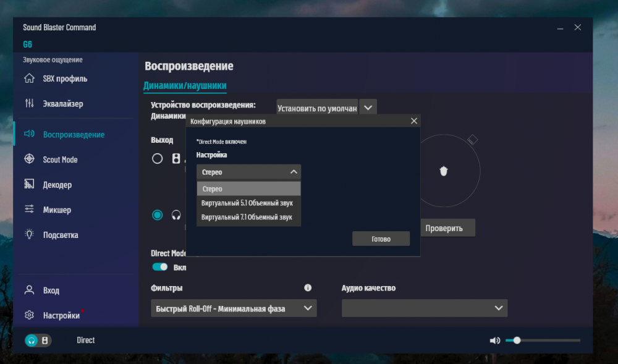The height and width of the screenshot is (364, 618).
Task: Open SBX профиль home icon
Action: [x=29, y=78]
